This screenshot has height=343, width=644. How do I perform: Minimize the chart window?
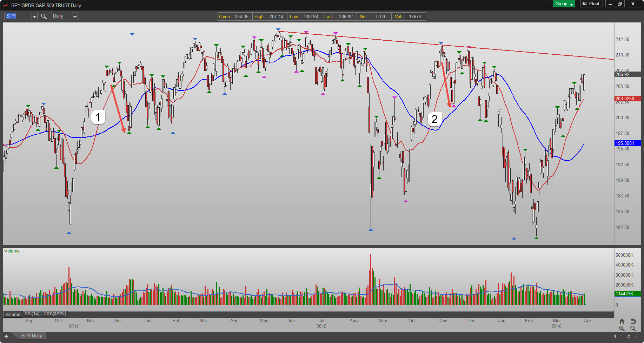(610, 4)
